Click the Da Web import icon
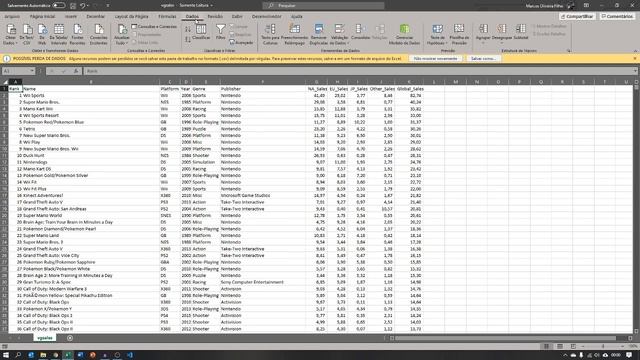Image resolution: width=640 pixels, height=360 pixels. [x=42, y=35]
